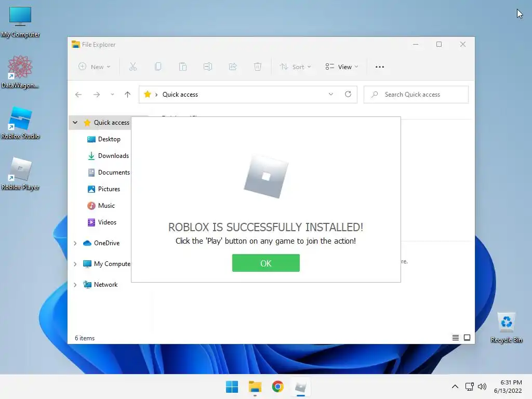Click the network tray icon
532x399 pixels.
point(470,387)
